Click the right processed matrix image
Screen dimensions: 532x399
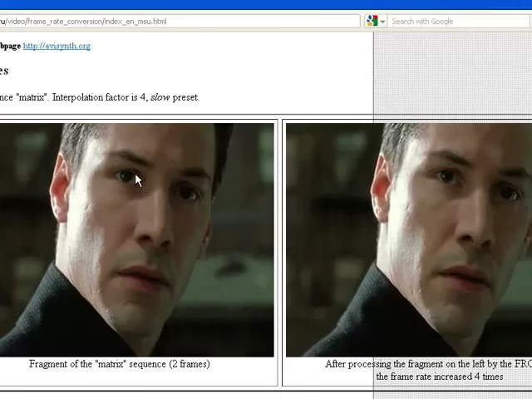click(409, 240)
